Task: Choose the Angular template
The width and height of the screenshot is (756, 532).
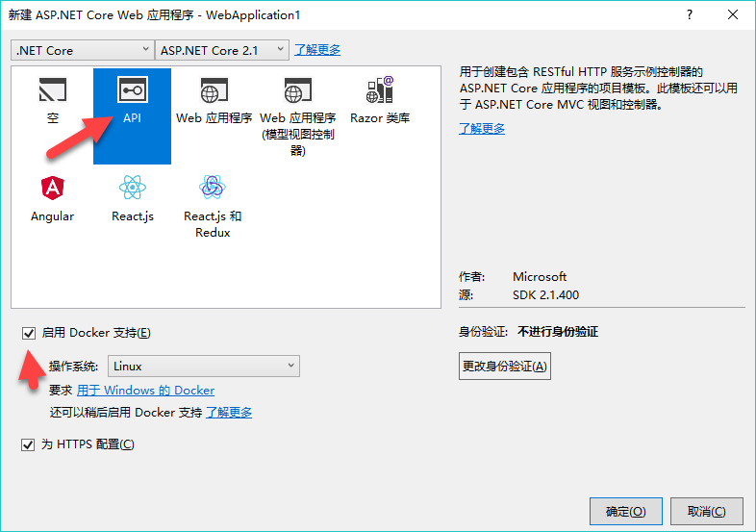Action: pyautogui.click(x=52, y=199)
